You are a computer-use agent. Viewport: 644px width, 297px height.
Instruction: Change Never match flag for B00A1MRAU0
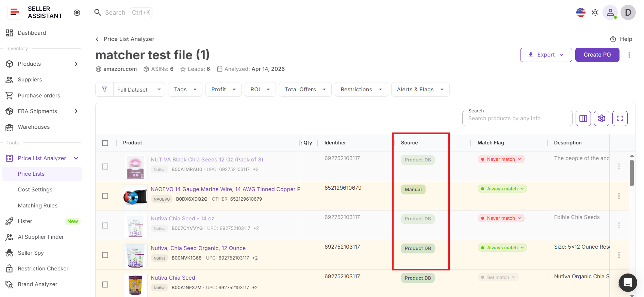click(x=501, y=159)
